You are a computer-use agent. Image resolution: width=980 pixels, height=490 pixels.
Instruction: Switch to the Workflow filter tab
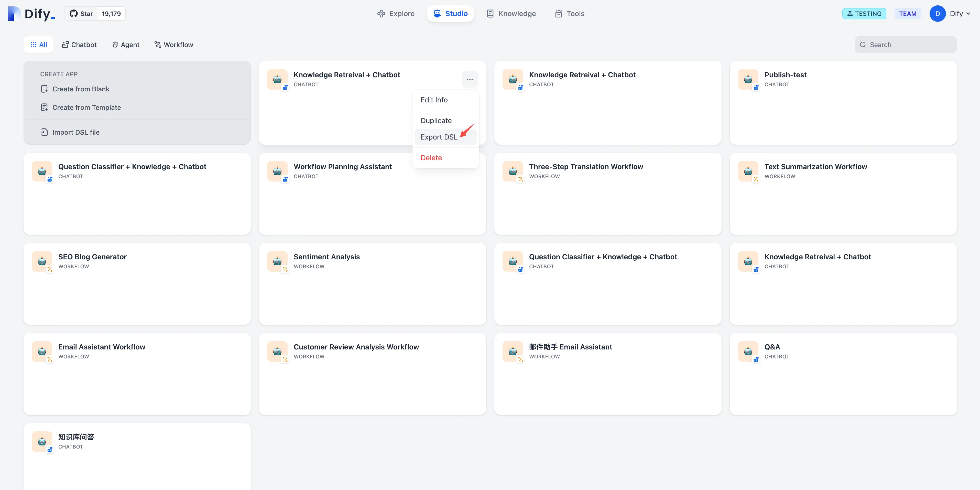[x=174, y=45]
